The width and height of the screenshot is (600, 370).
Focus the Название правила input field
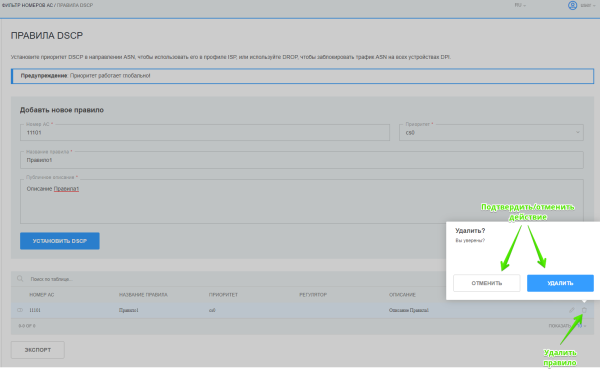(x=302, y=160)
